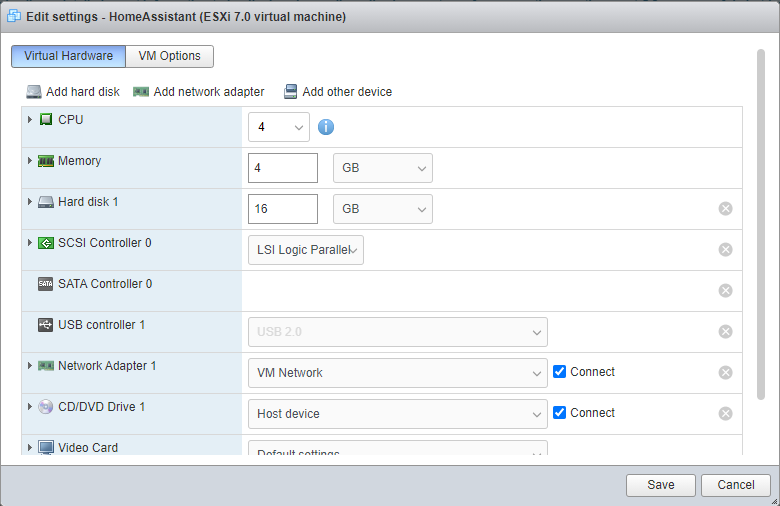780x506 pixels.
Task: Click the Hard disk 1 size input field
Action: point(283,209)
